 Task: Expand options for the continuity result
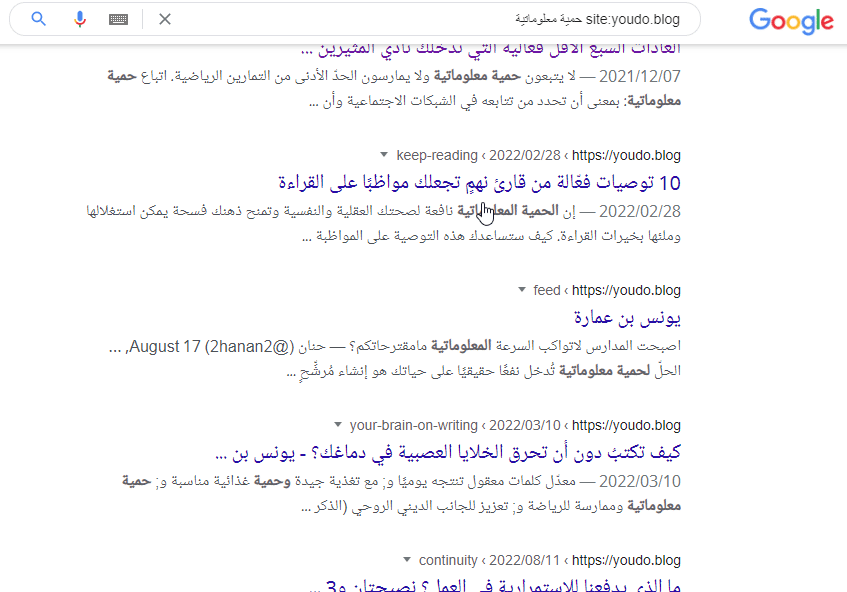tap(407, 560)
